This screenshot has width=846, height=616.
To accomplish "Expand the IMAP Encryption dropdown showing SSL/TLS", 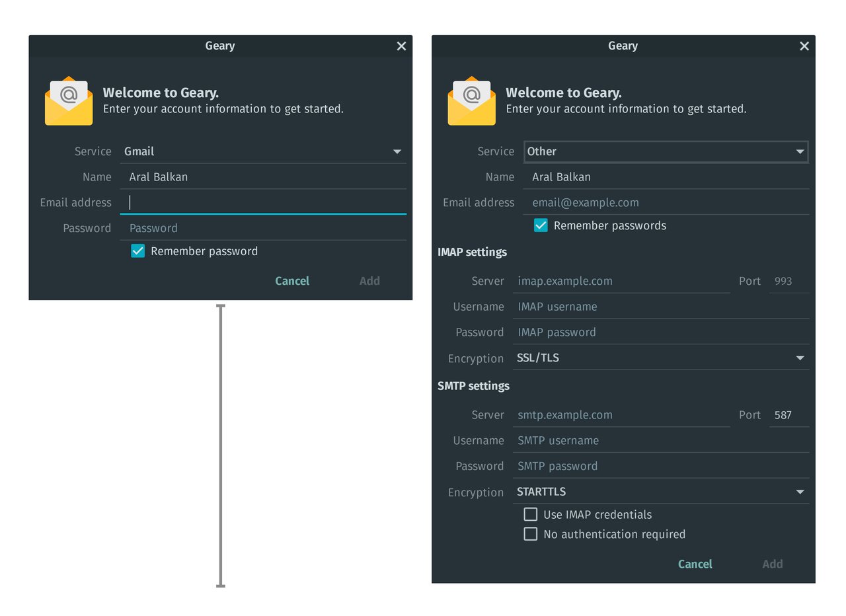I will [x=661, y=358].
